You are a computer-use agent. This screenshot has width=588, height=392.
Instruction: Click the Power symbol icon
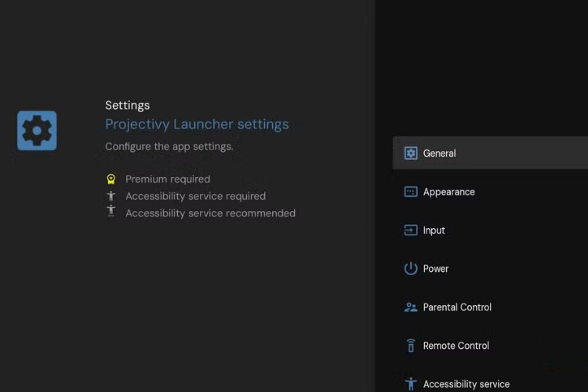click(411, 268)
